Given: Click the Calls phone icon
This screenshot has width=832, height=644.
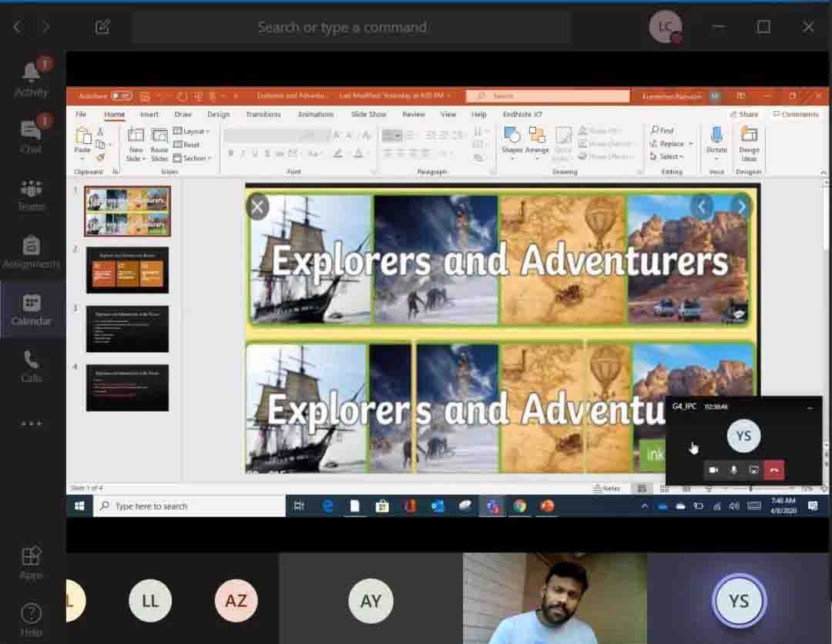Looking at the screenshot, I should click(31, 365).
